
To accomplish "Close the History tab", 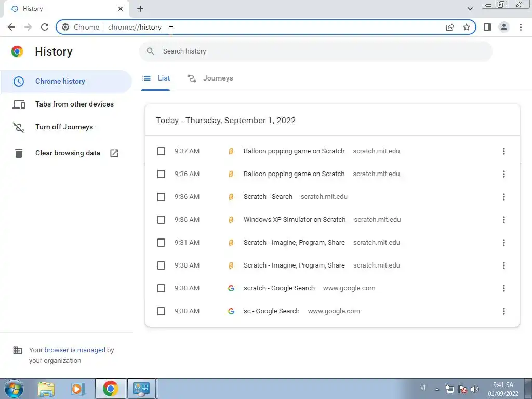I will pyautogui.click(x=121, y=9).
